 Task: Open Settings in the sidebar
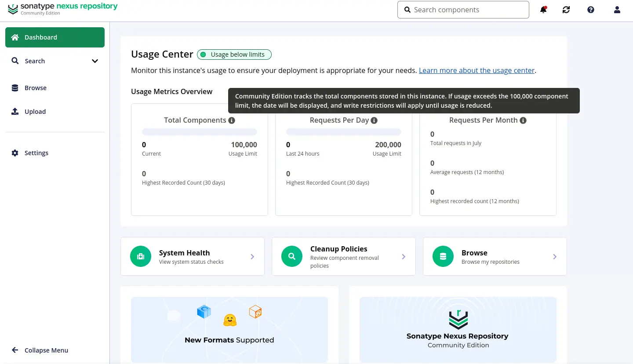click(x=55, y=153)
